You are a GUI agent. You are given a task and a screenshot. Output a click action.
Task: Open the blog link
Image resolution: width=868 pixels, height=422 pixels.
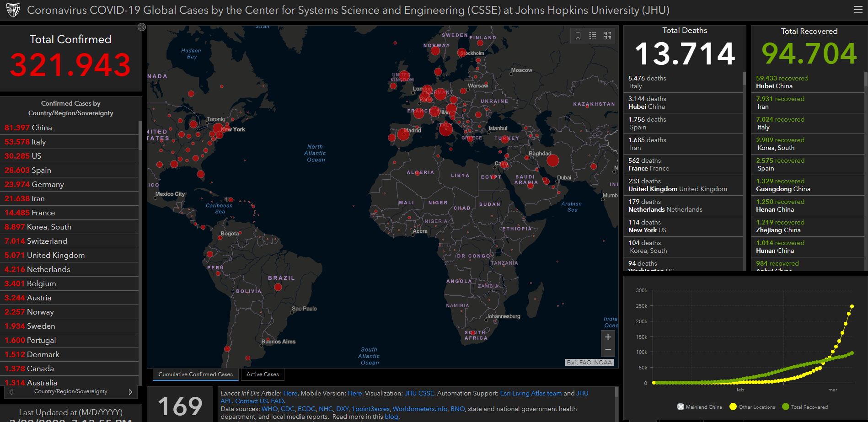391,417
